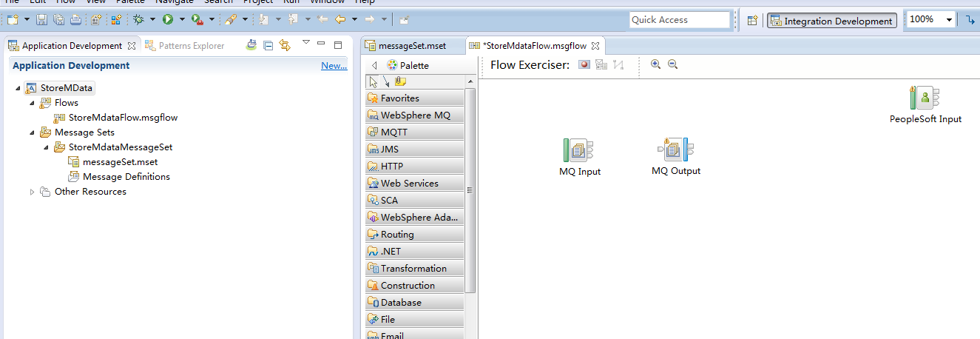Open the Favorites palette drawer
The image size is (980, 339).
(x=414, y=98)
